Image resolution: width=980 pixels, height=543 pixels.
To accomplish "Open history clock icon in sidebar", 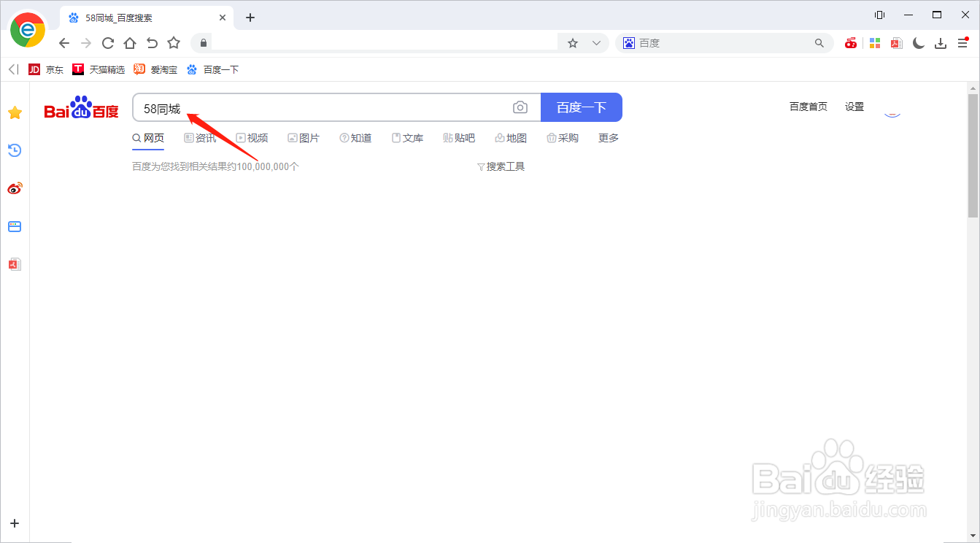I will (15, 150).
